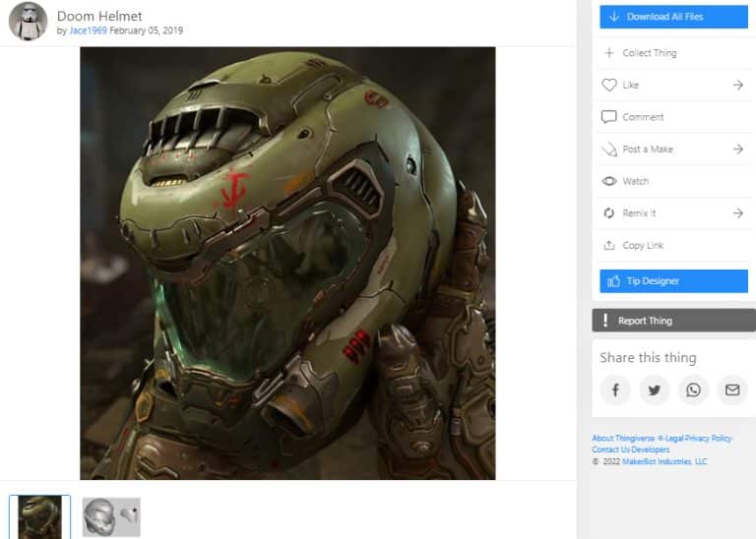The height and width of the screenshot is (539, 756).
Task: Select the Doom Helmet render thumbnail
Action: 39,516
